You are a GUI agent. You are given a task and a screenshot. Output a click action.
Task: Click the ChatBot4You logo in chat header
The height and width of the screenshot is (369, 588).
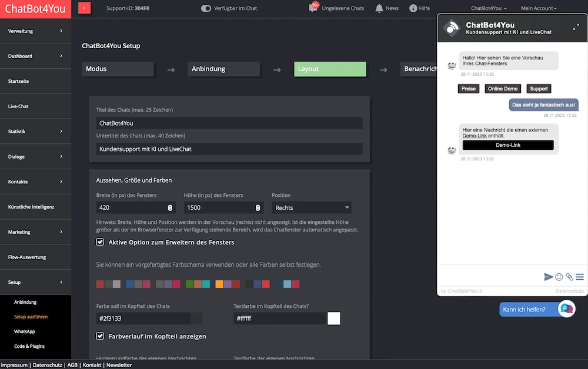pyautogui.click(x=452, y=28)
